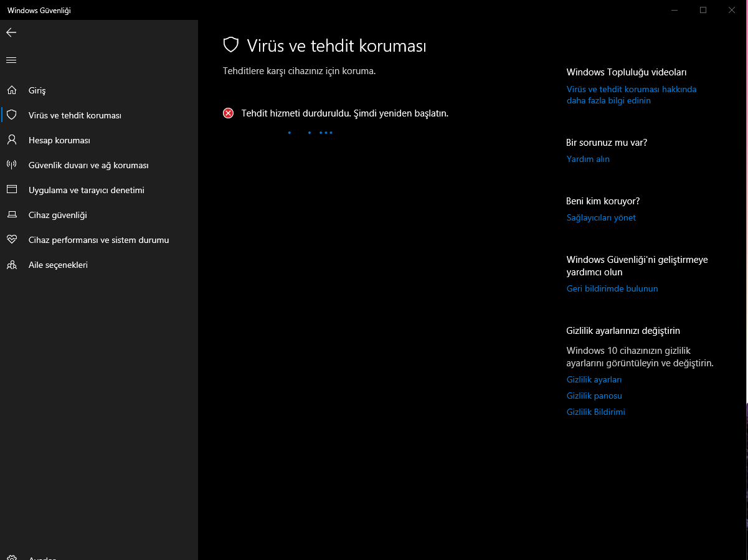
Task: Click the Giriş home icon
Action: 11,90
